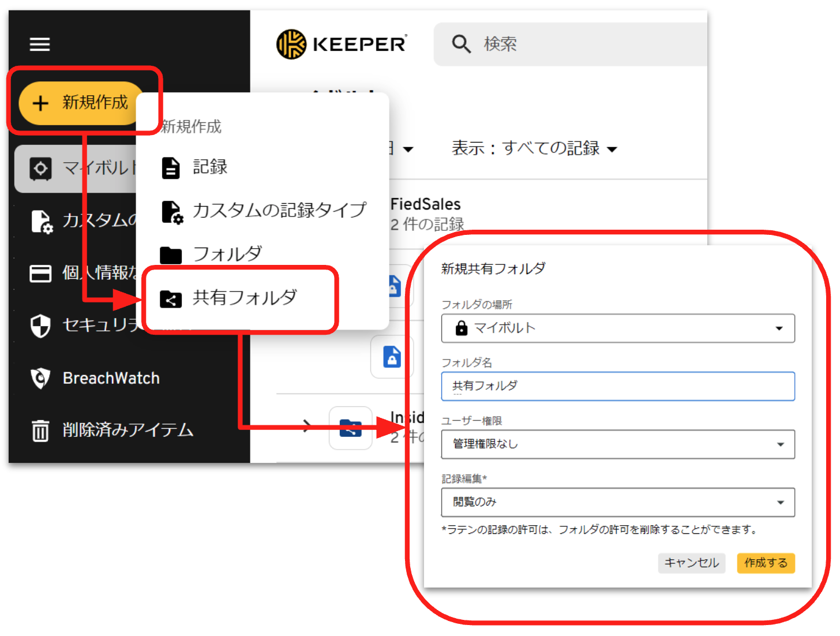840x636 pixels.
Task: Open the 表示：すべての記録 filter dropdown
Action: pyautogui.click(x=534, y=148)
